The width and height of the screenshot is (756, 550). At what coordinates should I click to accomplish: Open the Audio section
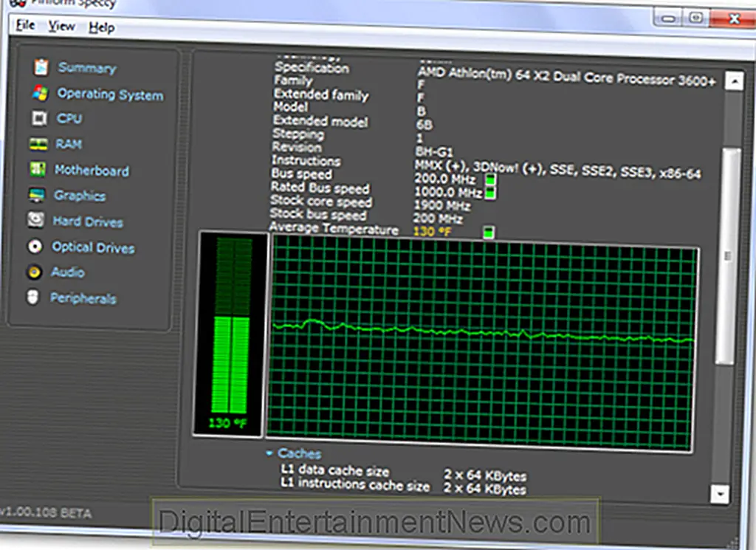(x=67, y=272)
